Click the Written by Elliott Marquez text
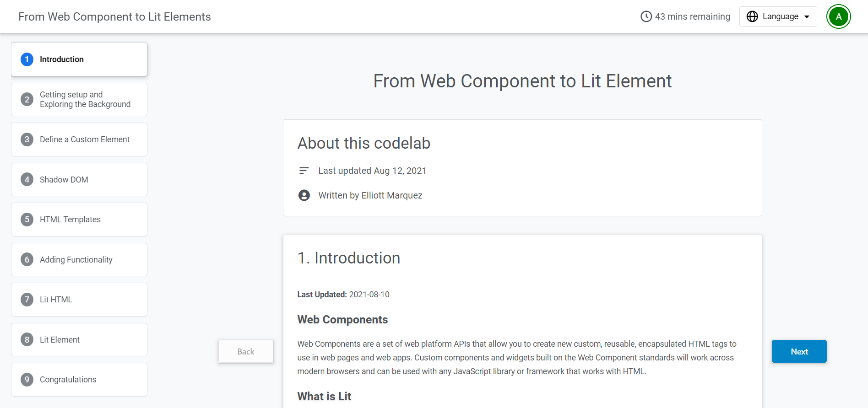The width and height of the screenshot is (868, 408). (x=370, y=195)
